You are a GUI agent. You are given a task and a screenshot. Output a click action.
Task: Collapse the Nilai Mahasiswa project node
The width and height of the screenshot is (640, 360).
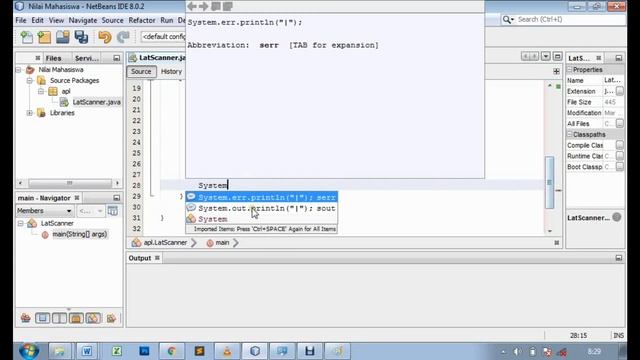[18, 70]
